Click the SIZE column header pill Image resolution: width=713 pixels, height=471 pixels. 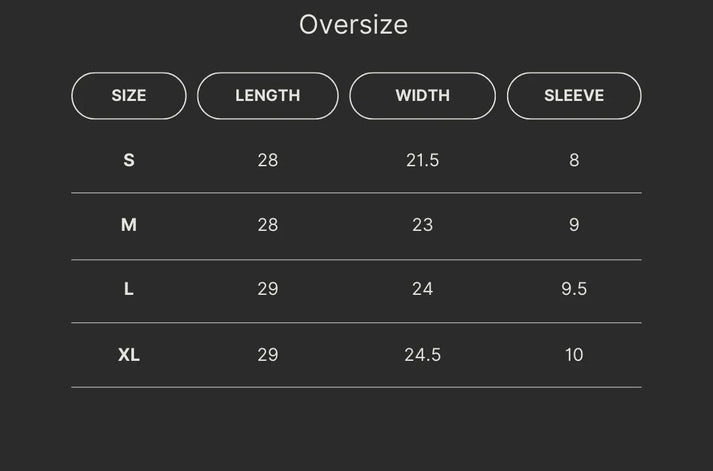(129, 96)
